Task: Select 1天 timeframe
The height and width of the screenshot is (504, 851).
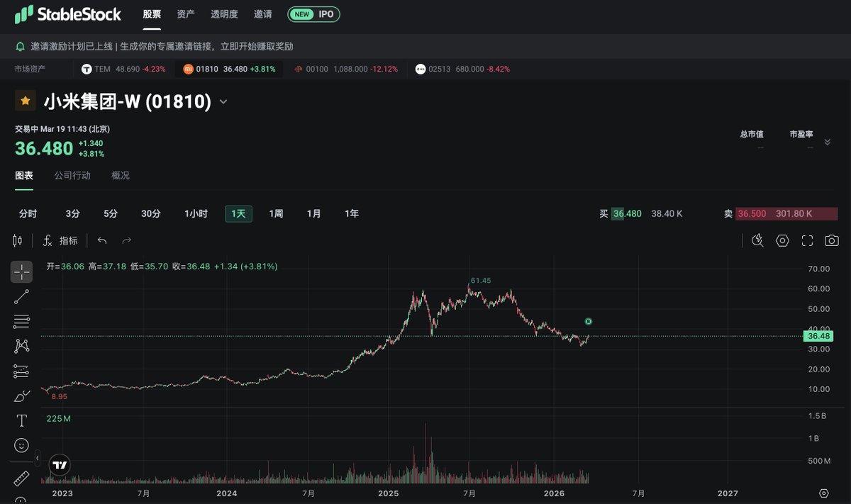Action: (239, 213)
